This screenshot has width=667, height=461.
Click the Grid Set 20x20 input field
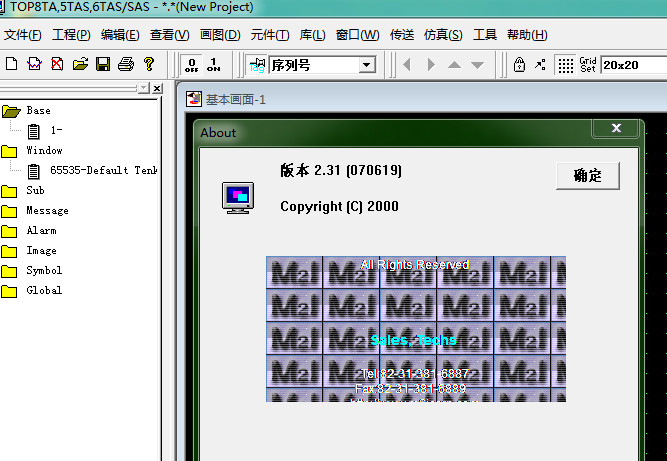coord(632,65)
